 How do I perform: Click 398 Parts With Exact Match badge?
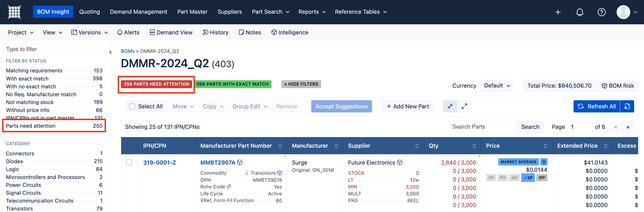232,84
